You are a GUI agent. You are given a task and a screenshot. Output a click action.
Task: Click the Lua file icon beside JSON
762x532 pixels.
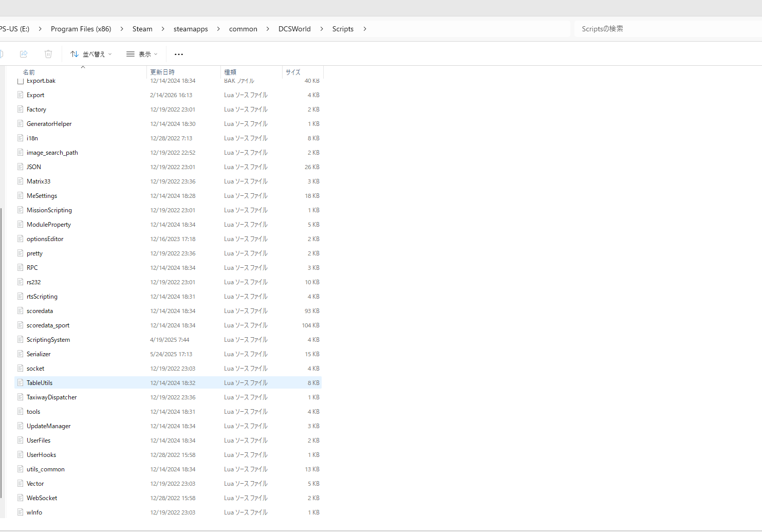[21, 167]
